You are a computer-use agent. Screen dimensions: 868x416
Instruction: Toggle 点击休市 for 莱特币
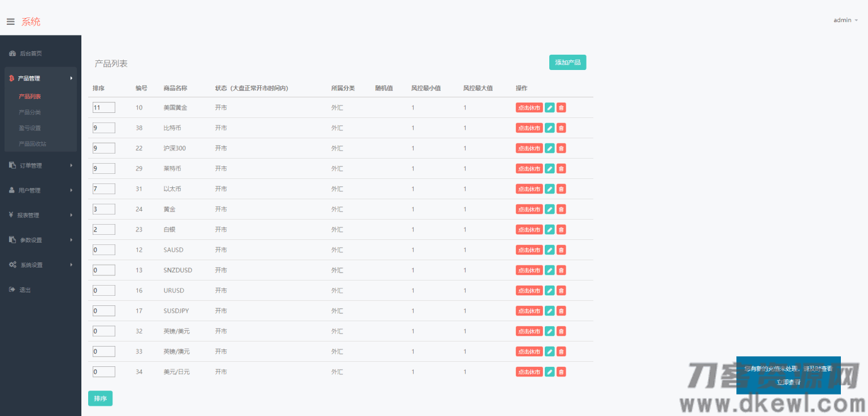click(529, 169)
